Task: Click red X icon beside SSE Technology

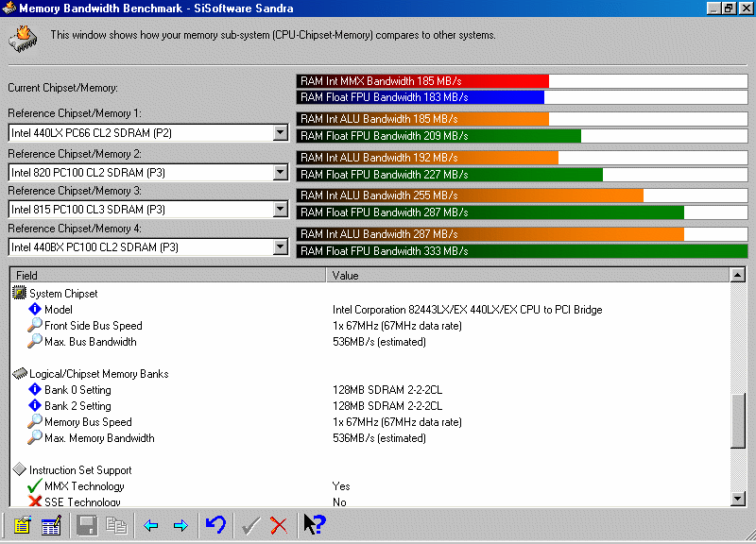Action: (x=35, y=501)
